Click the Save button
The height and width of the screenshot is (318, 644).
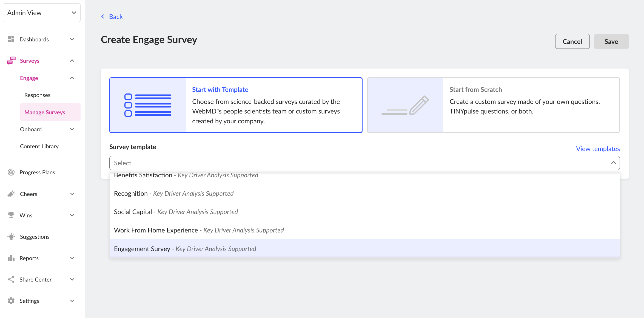(x=611, y=41)
